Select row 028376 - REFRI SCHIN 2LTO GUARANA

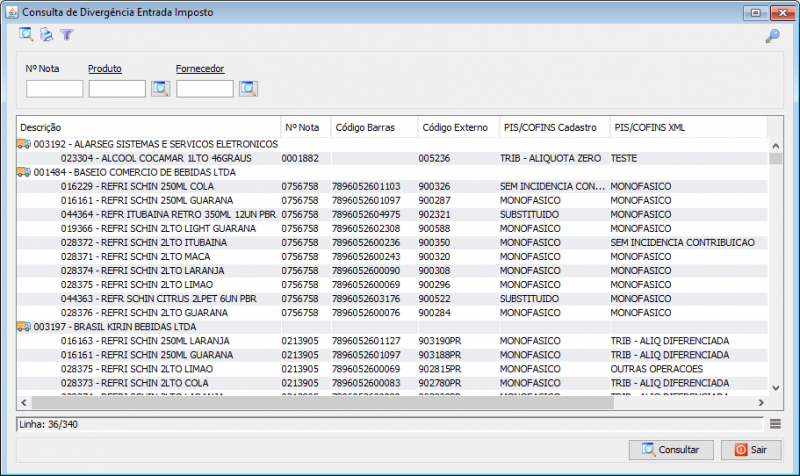click(x=392, y=313)
